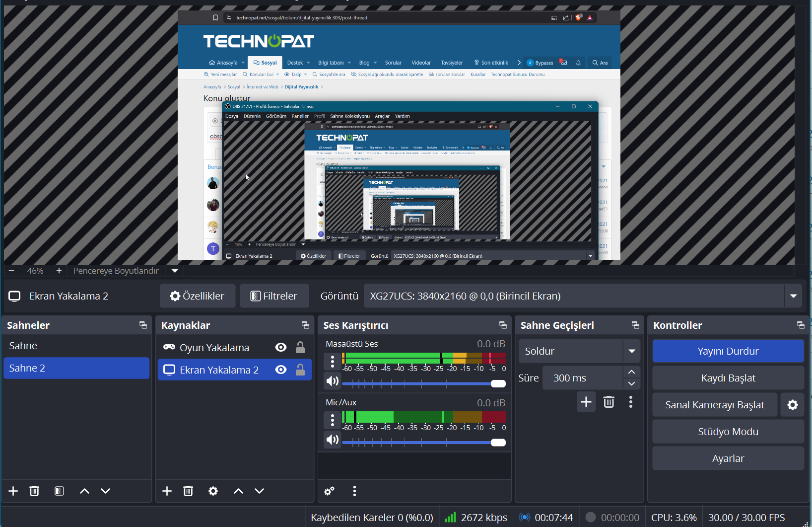Viewport: 812px width, 527px height.
Task: Undock the Kaynaklar panel with its pop-out icon
Action: click(x=305, y=325)
